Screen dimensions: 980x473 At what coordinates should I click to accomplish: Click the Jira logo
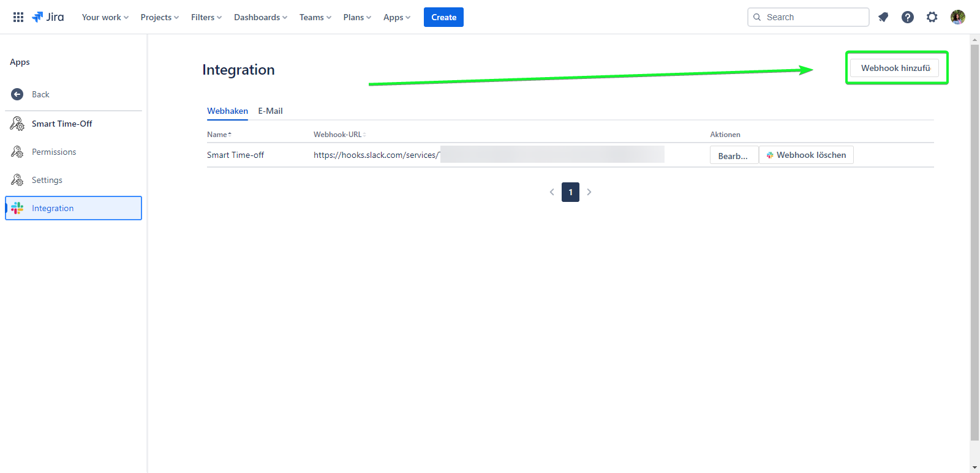click(48, 17)
